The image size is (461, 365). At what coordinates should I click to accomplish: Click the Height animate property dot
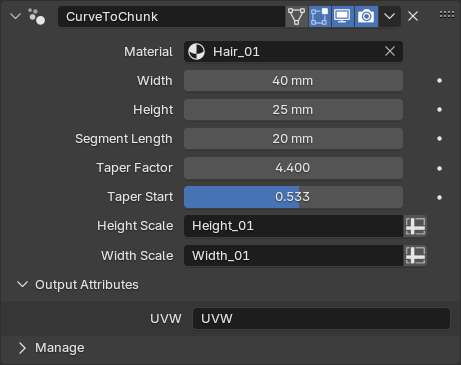439,110
